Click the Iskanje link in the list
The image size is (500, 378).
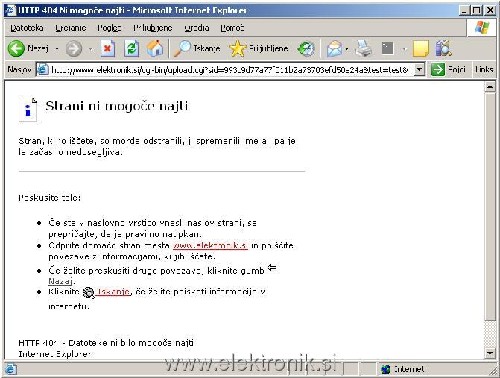coord(113,292)
